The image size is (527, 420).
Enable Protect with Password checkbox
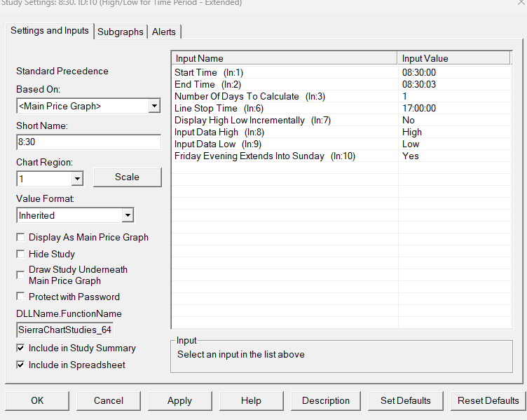[20, 297]
